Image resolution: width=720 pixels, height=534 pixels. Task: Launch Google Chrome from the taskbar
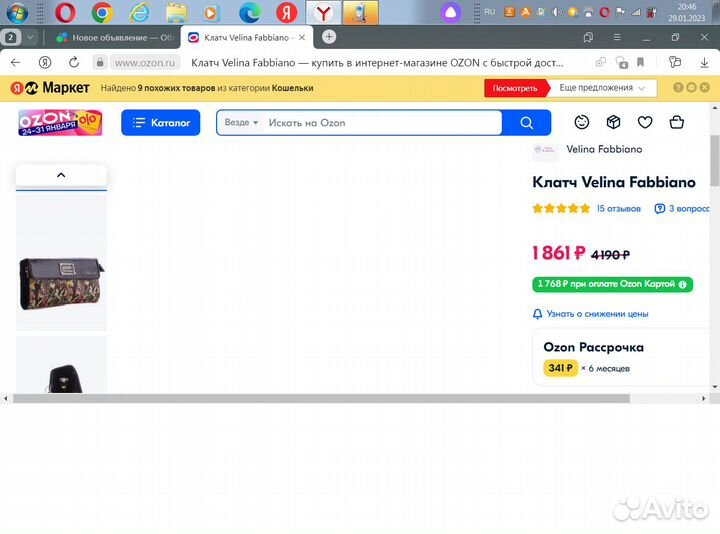point(101,13)
